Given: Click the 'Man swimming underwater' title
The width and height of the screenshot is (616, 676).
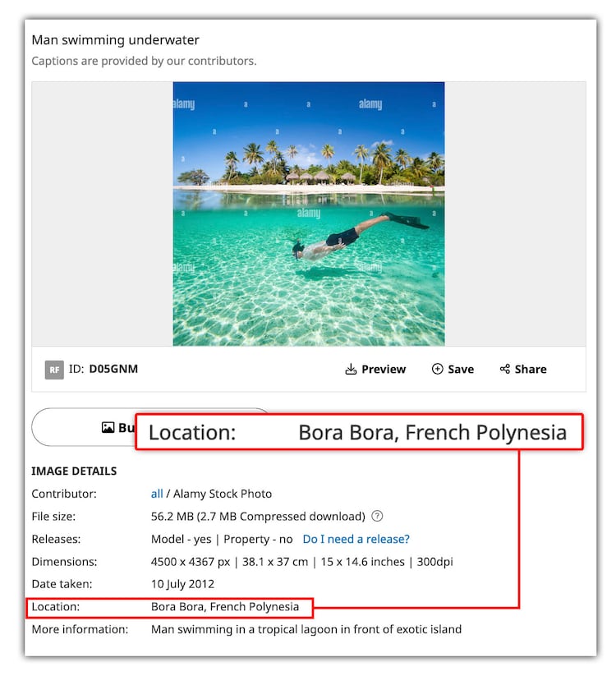Looking at the screenshot, I should 115,40.
